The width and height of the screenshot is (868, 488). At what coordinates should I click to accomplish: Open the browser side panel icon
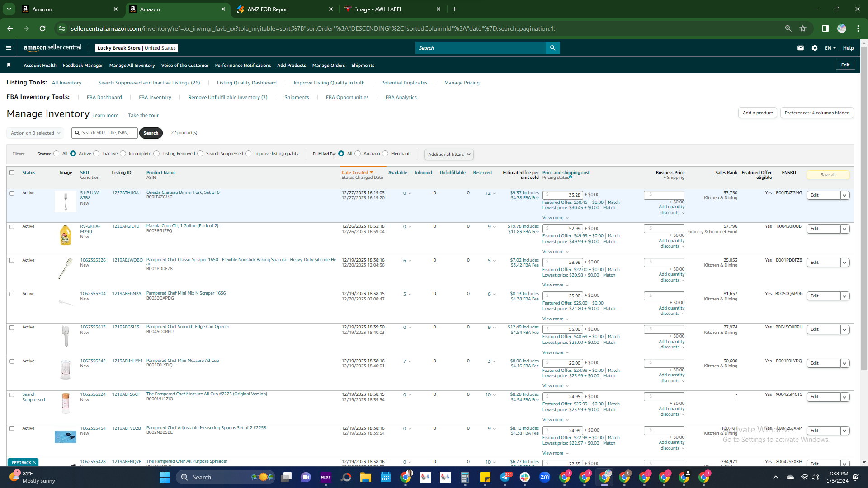tap(826, 28)
